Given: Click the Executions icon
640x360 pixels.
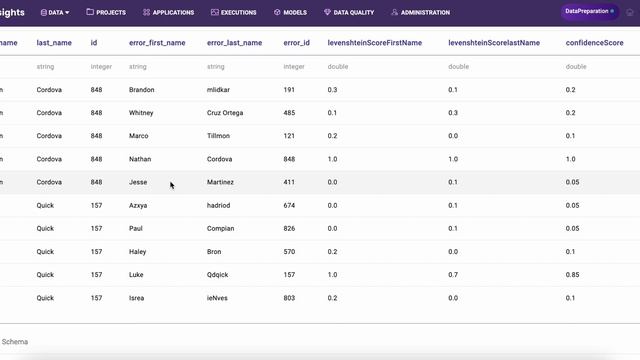Looking at the screenshot, I should point(215,12).
